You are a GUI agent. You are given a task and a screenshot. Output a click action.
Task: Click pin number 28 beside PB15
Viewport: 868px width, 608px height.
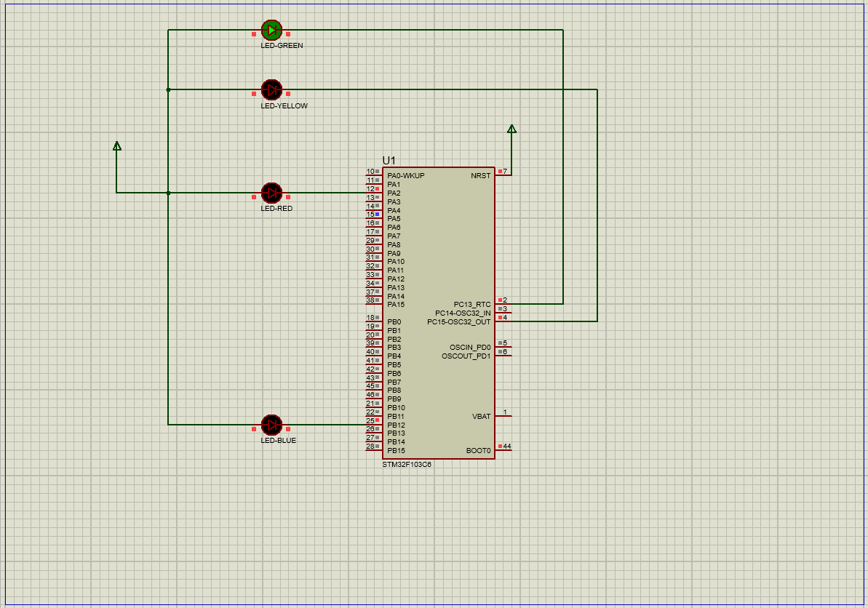[x=370, y=447]
